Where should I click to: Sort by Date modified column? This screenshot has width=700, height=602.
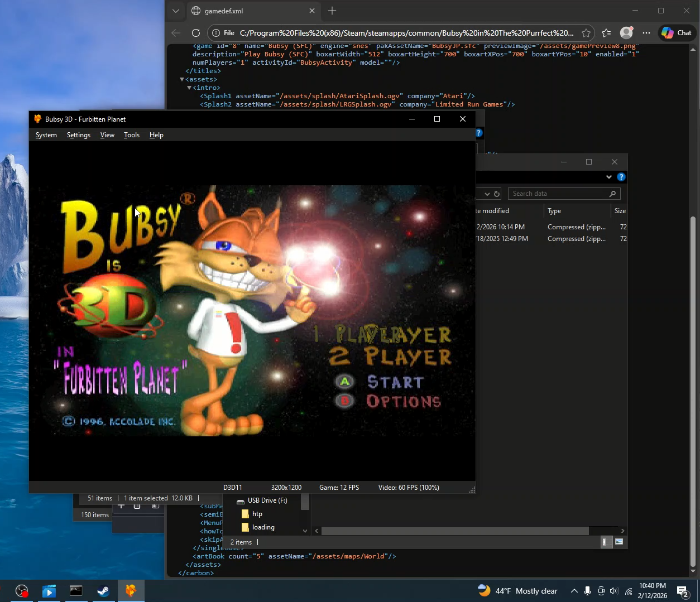click(x=509, y=211)
